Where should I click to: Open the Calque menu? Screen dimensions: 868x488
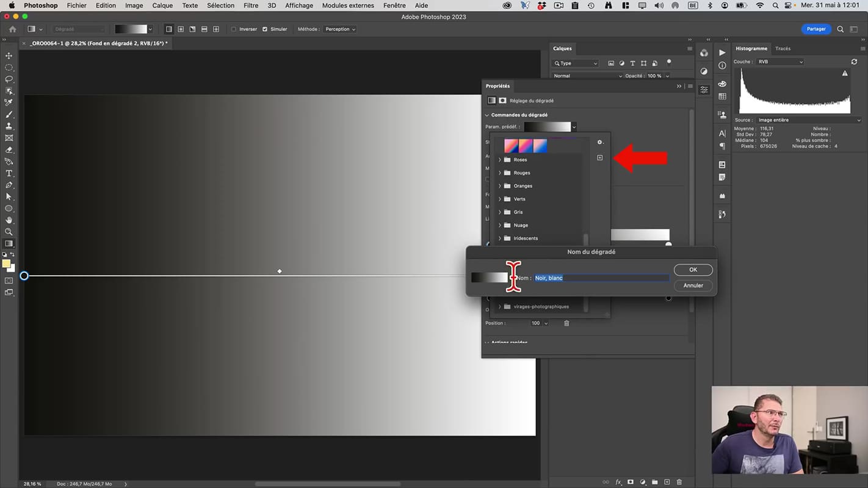pos(162,5)
